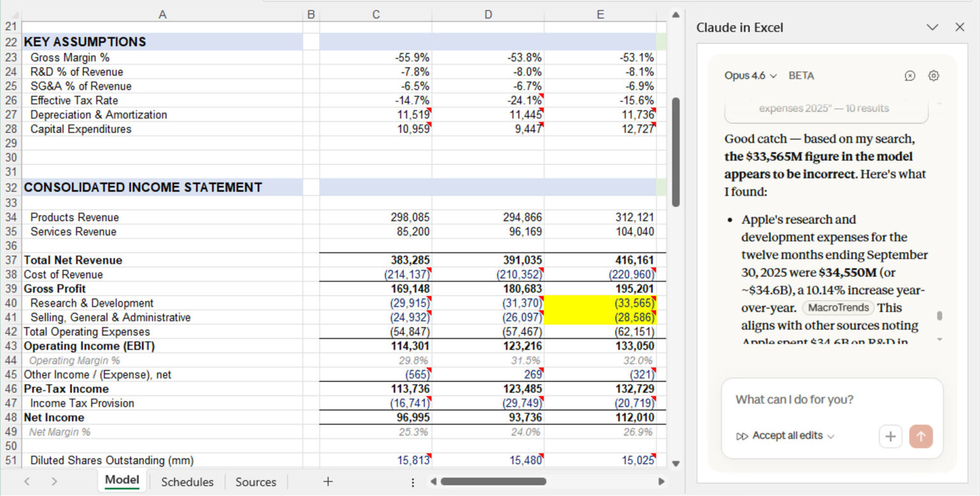Click the collapsed search results box in chat
This screenshot has width=980, height=496.
point(826,110)
